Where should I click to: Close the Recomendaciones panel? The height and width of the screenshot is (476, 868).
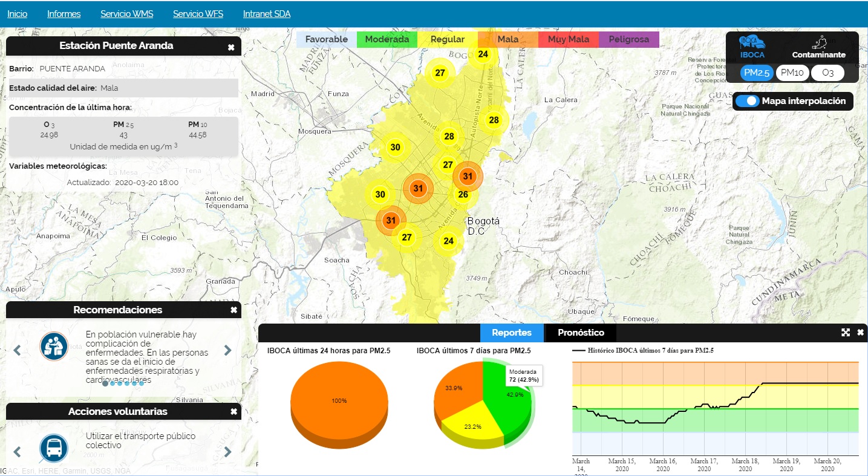click(x=233, y=310)
